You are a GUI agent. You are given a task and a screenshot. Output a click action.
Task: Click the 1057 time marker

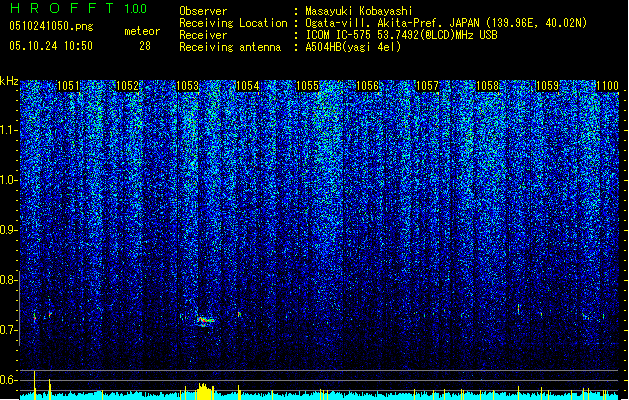pyautogui.click(x=428, y=86)
